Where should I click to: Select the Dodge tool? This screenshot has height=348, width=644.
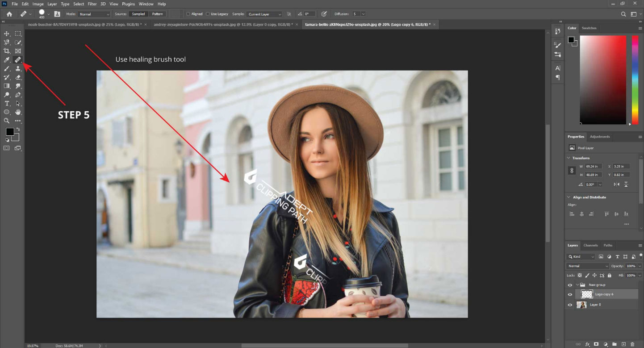point(7,95)
